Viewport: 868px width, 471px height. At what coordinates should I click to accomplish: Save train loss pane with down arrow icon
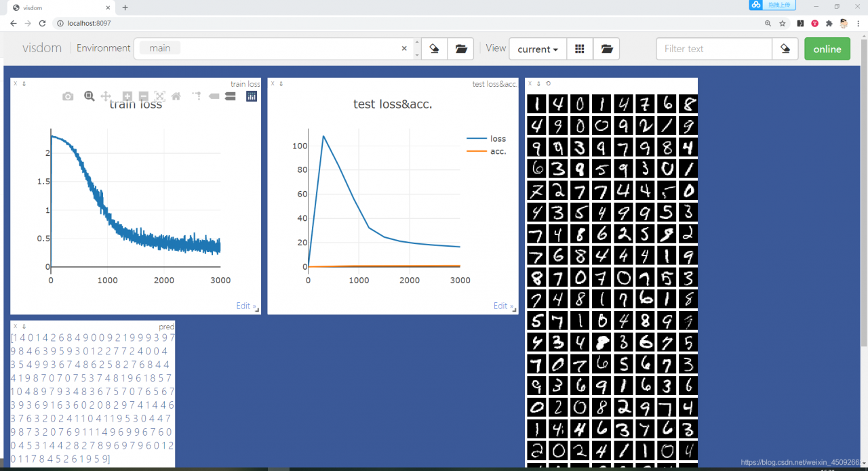point(24,84)
